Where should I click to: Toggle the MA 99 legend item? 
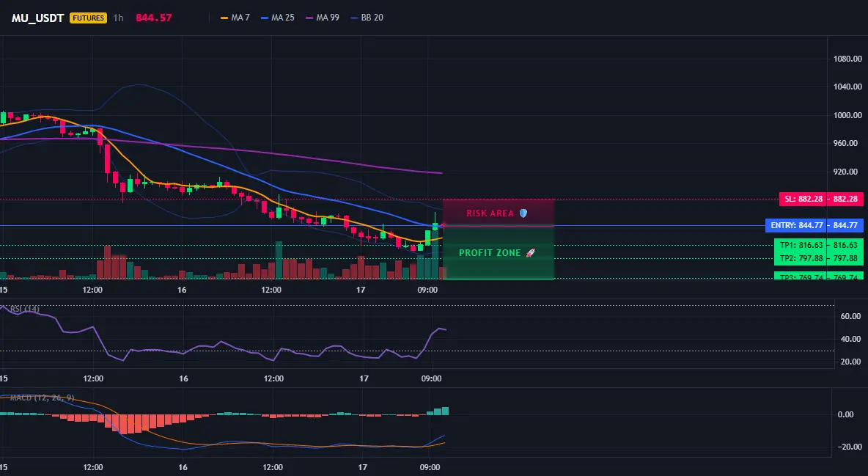(323, 18)
